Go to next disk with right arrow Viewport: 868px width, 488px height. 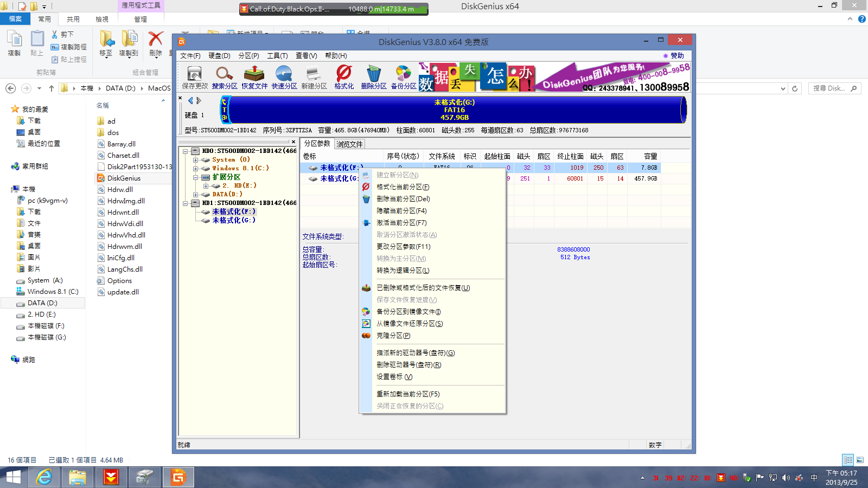tap(199, 100)
